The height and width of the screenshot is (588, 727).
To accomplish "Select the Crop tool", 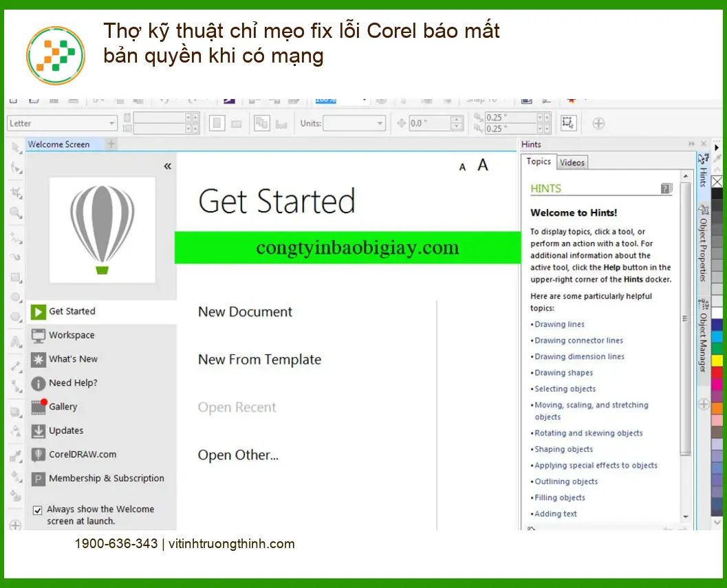I will click(17, 193).
